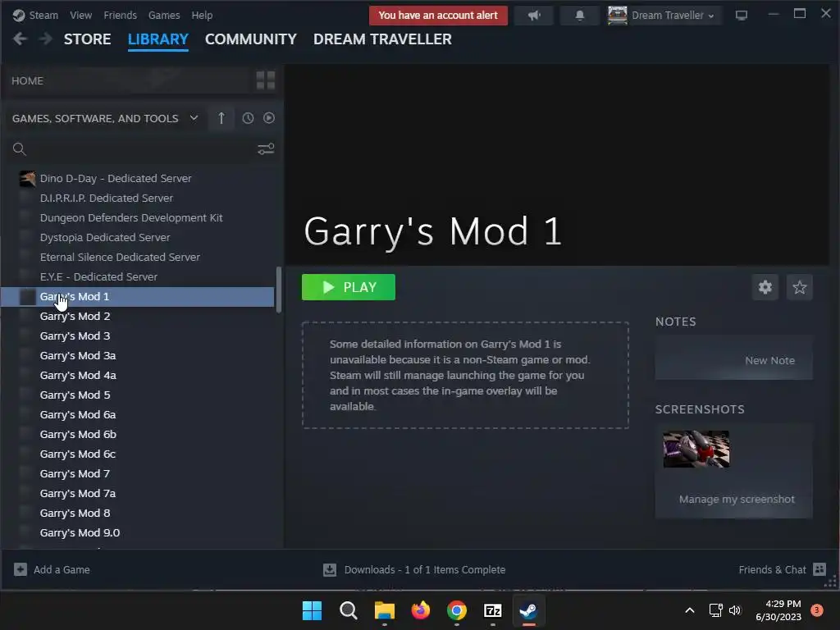The image size is (840, 630).
Task: Click the Big Picture mode monitor icon
Action: [742, 16]
